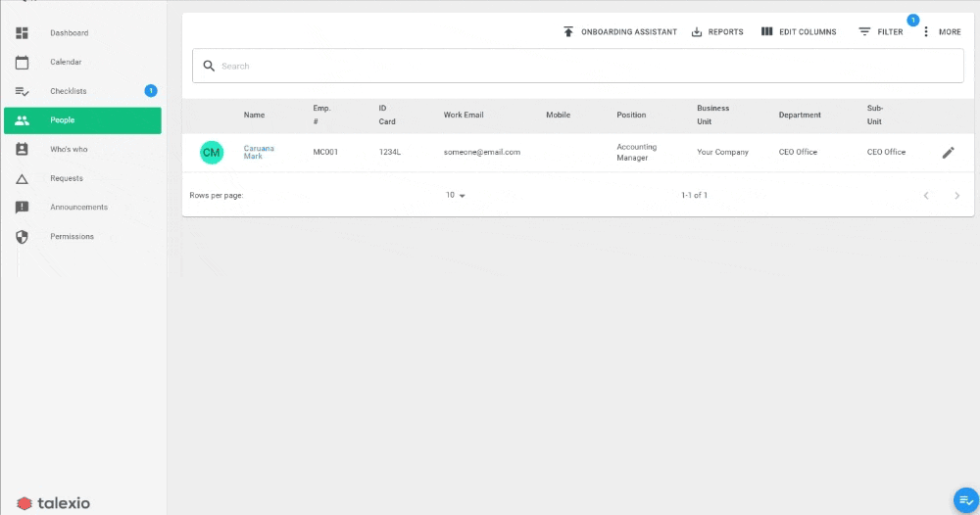This screenshot has height=515, width=980.
Task: Open Caruana Mark profile link
Action: point(259,153)
